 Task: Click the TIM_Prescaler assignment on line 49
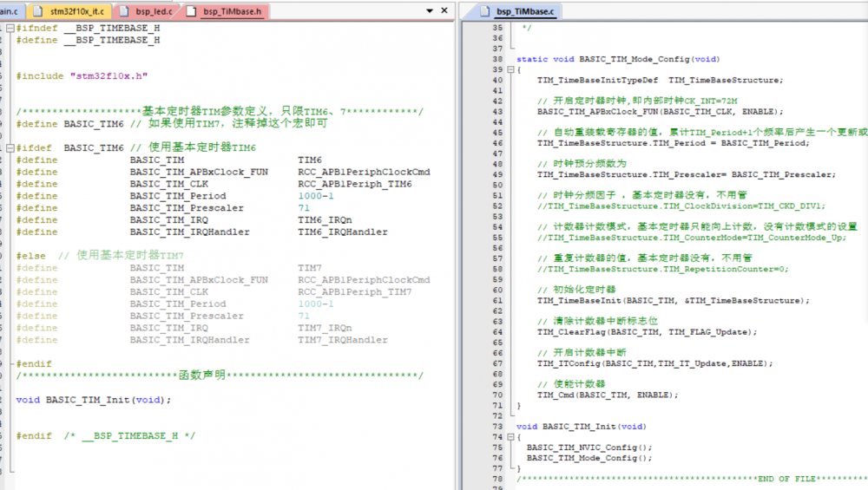click(687, 175)
